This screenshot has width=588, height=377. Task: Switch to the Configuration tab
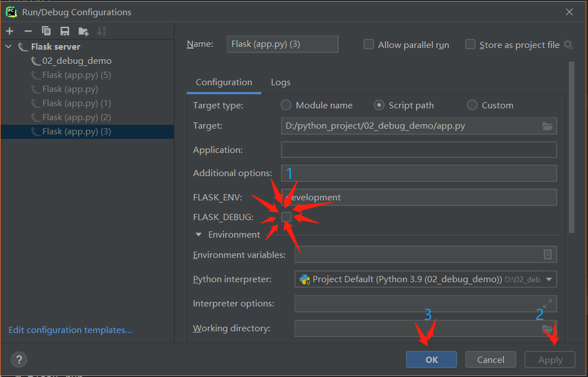[x=224, y=82]
